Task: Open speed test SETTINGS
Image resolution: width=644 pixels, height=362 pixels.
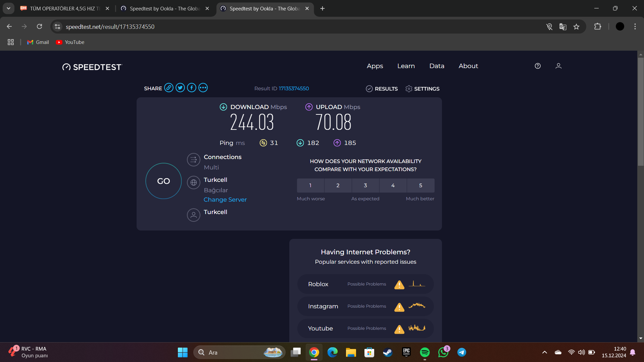Action: 423,89
